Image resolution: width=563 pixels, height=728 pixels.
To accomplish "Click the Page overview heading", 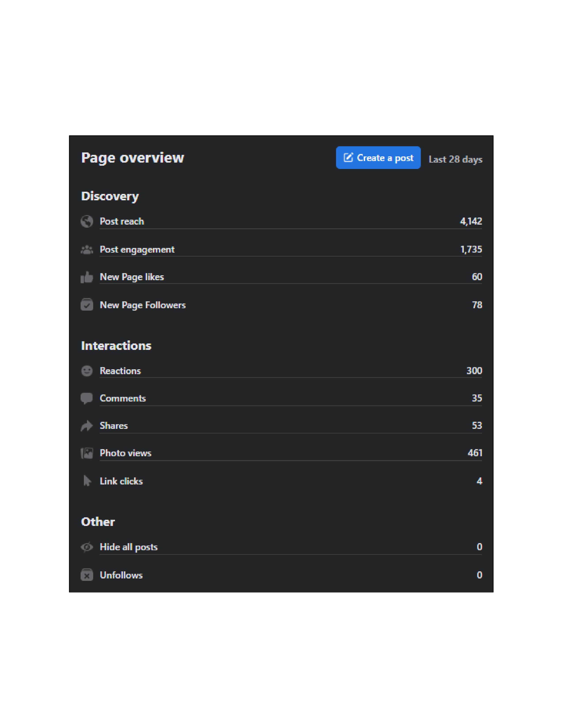I will coord(132,158).
